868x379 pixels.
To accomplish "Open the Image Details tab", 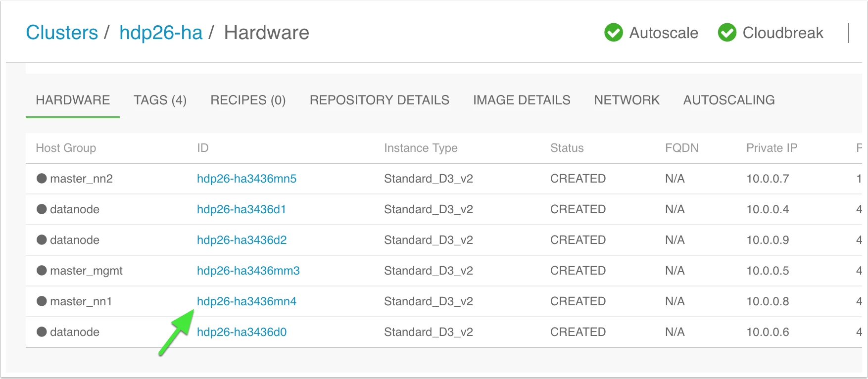I will pyautogui.click(x=522, y=100).
